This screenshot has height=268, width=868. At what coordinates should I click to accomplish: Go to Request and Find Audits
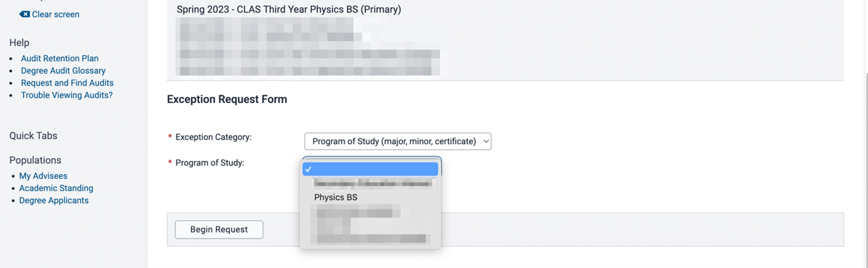[67, 82]
